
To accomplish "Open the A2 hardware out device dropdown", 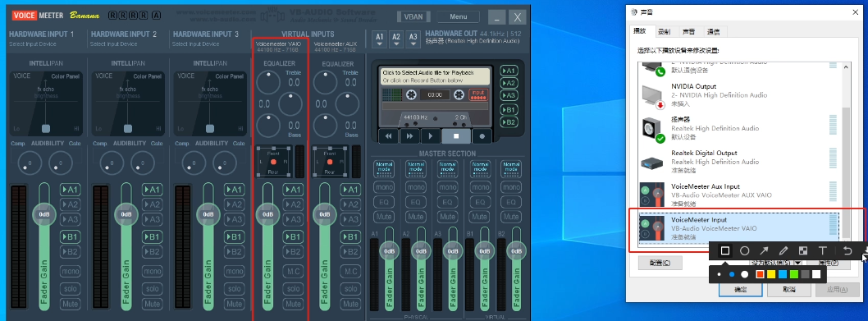I will (396, 39).
